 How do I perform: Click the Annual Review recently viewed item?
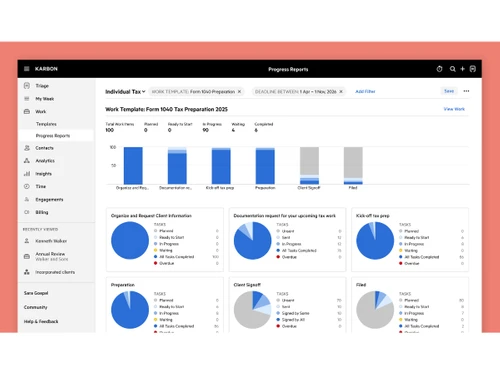[x=52, y=256]
